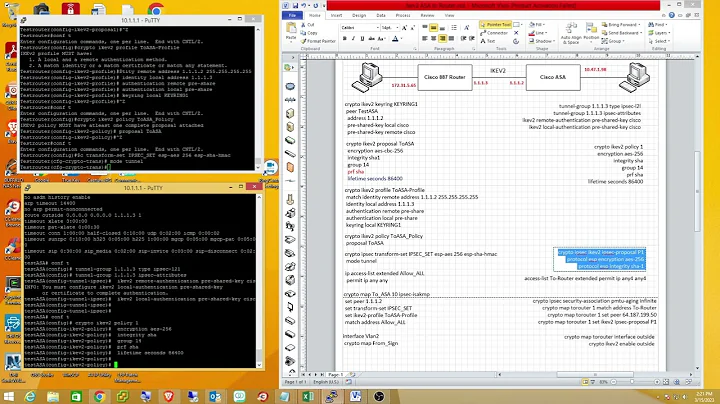
Task: Open Google Chrome from the taskbar
Action: tap(99, 396)
